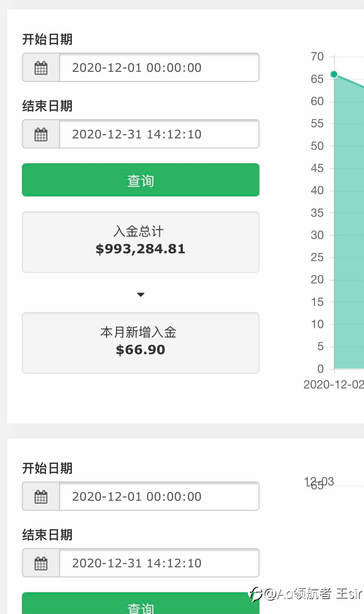Screen dimensions: 364x614
Task: Focus the second section's start date input
Action: point(159,496)
